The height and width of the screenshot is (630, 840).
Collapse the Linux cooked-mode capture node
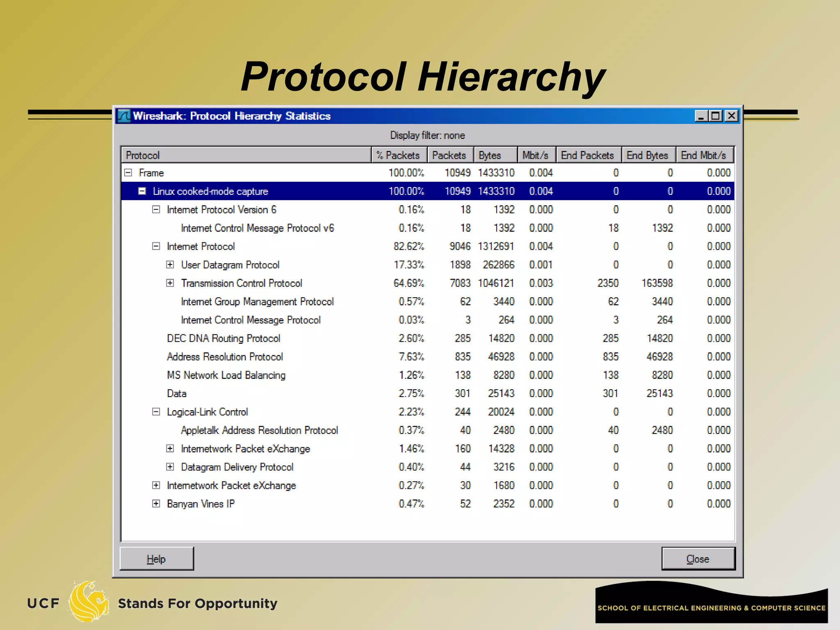[142, 191]
